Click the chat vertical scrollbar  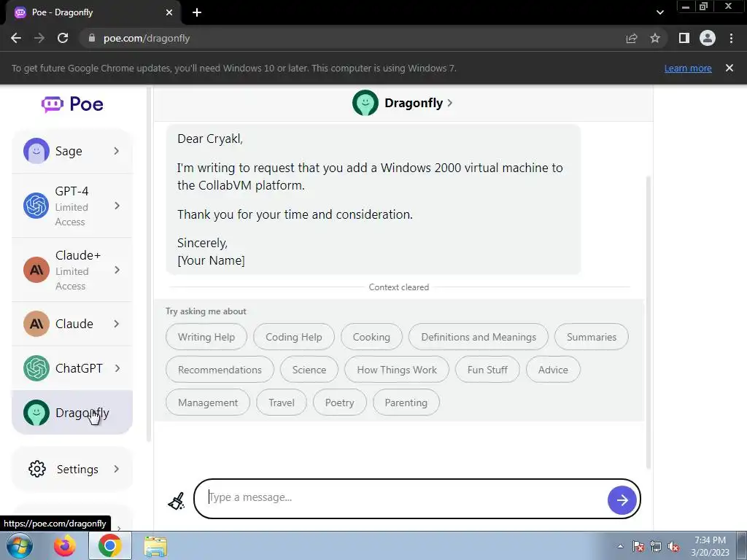click(648, 322)
